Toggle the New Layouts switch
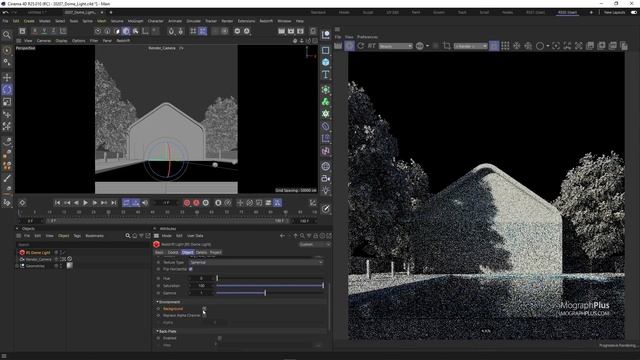This screenshot has width=640, height=360. click(x=634, y=13)
